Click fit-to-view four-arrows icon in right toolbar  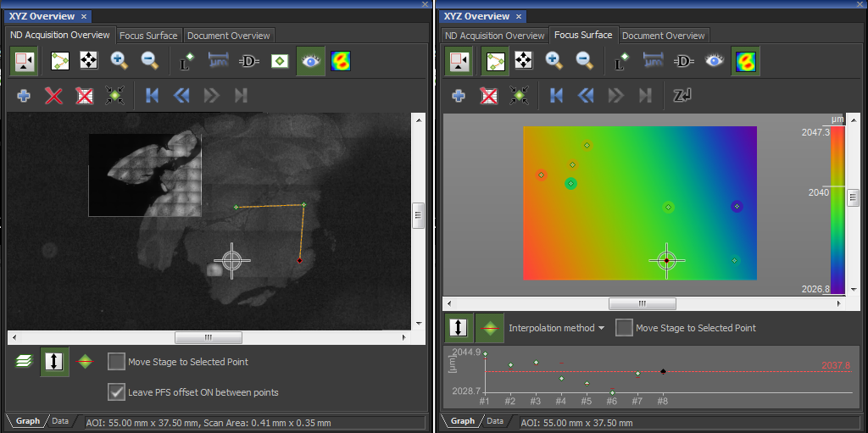tap(523, 61)
